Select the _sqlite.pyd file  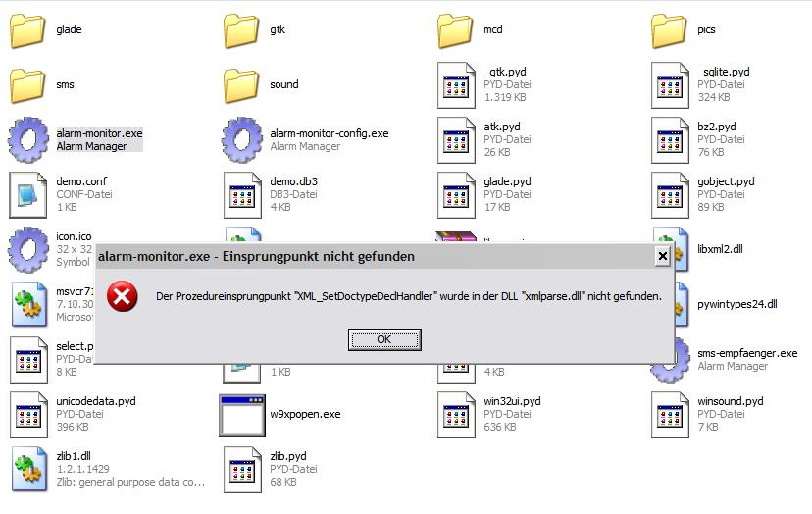[669, 85]
